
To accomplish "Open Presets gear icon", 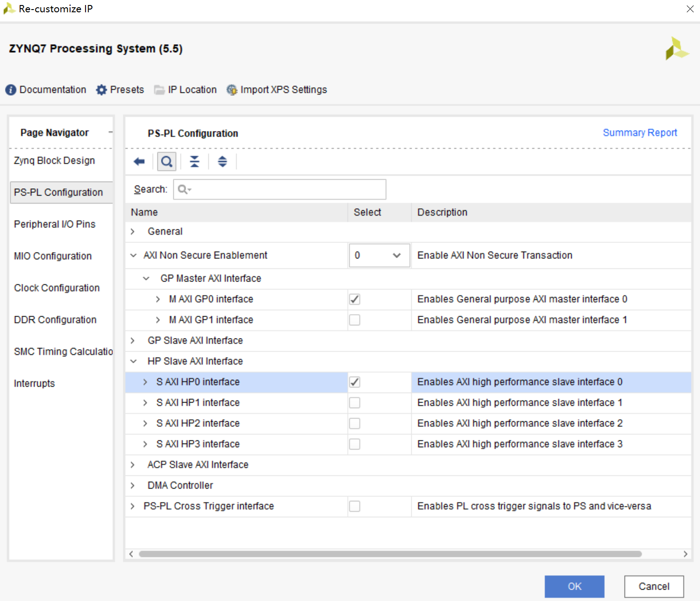I will [x=101, y=90].
